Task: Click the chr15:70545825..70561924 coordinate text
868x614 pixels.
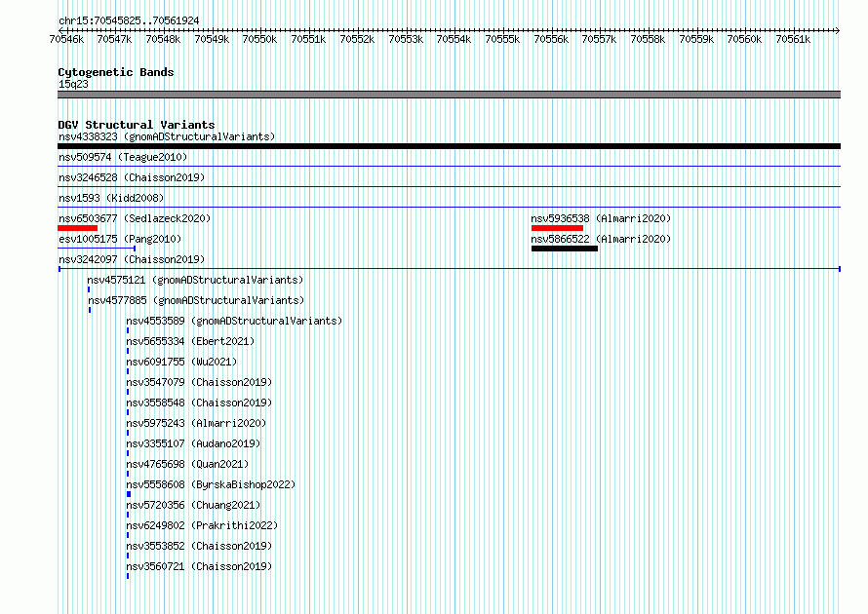Action: [x=129, y=20]
